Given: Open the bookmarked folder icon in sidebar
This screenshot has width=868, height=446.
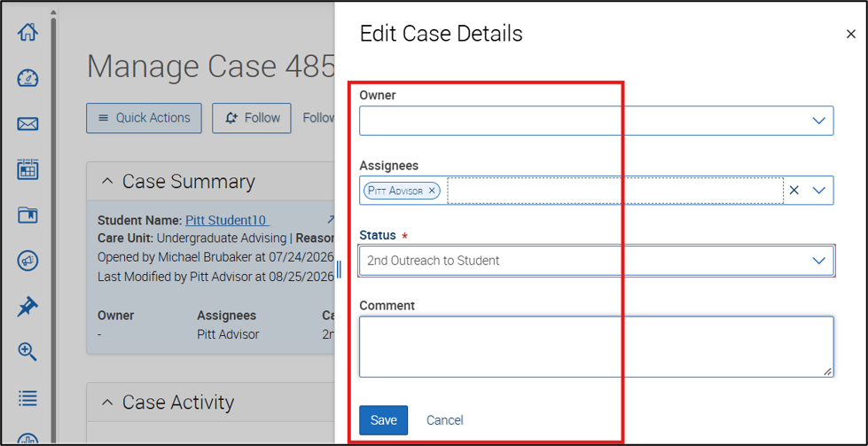Looking at the screenshot, I should [x=27, y=215].
